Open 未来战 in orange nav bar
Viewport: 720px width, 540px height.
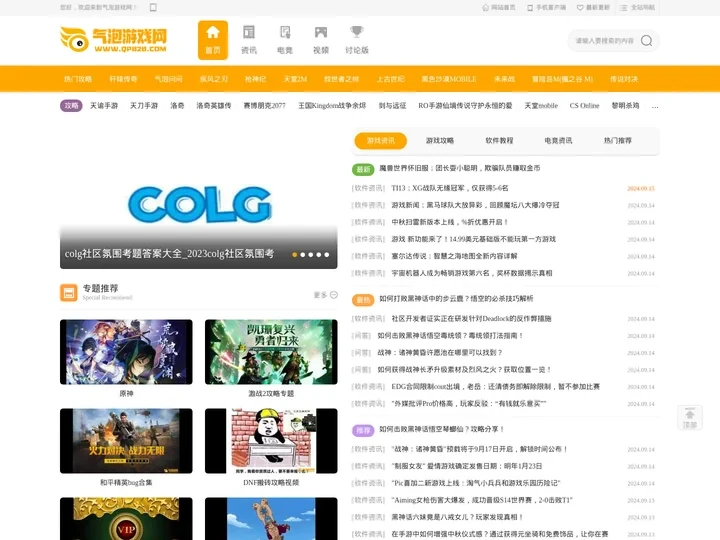pos(504,79)
